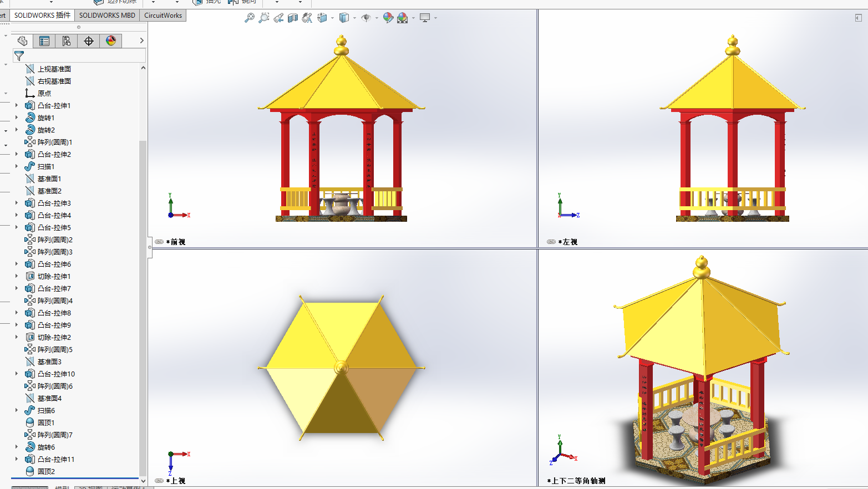This screenshot has height=489, width=868.
Task: Click the 旋转1 revolve feature icon
Action: point(30,118)
